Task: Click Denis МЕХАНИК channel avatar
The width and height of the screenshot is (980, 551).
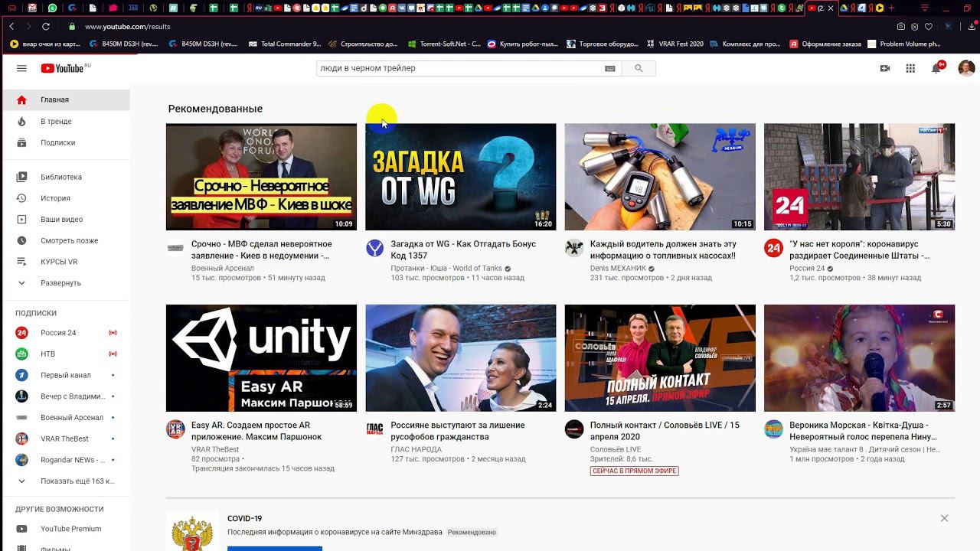Action: point(574,248)
